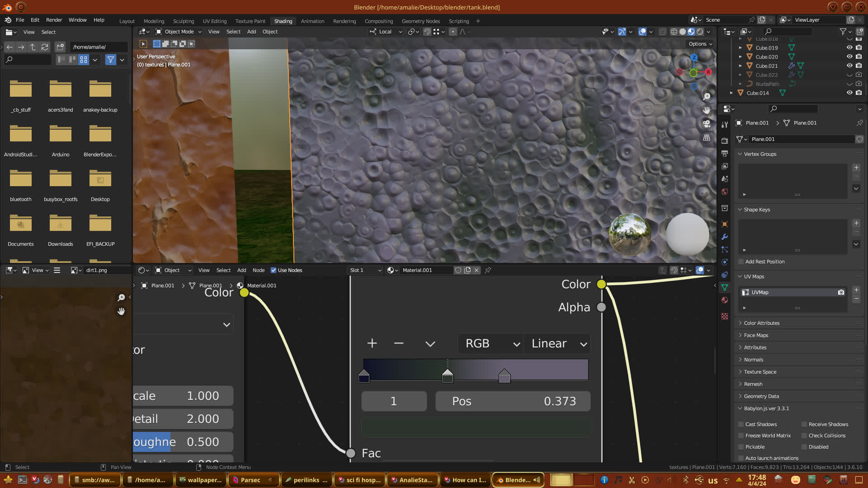Toggle the camera view icon

point(707,124)
